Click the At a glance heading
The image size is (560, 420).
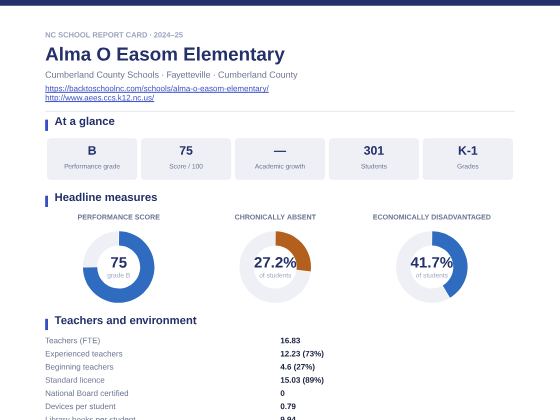point(85,121)
